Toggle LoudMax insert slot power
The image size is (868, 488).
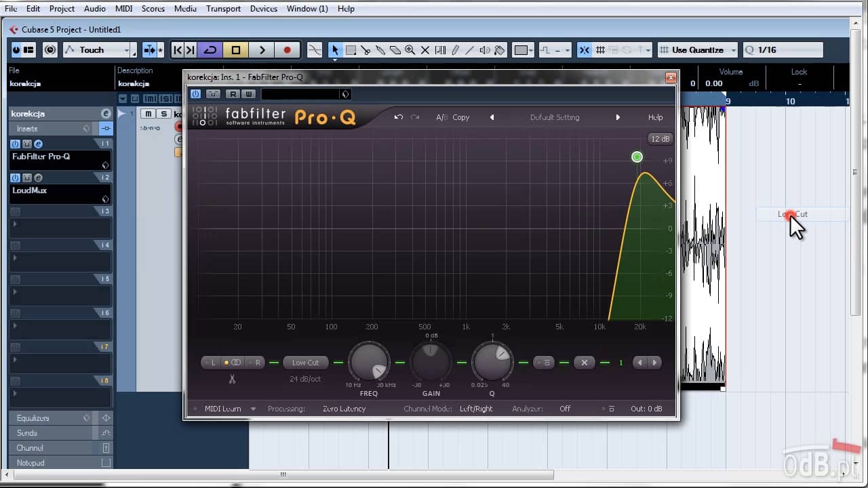[x=15, y=178]
